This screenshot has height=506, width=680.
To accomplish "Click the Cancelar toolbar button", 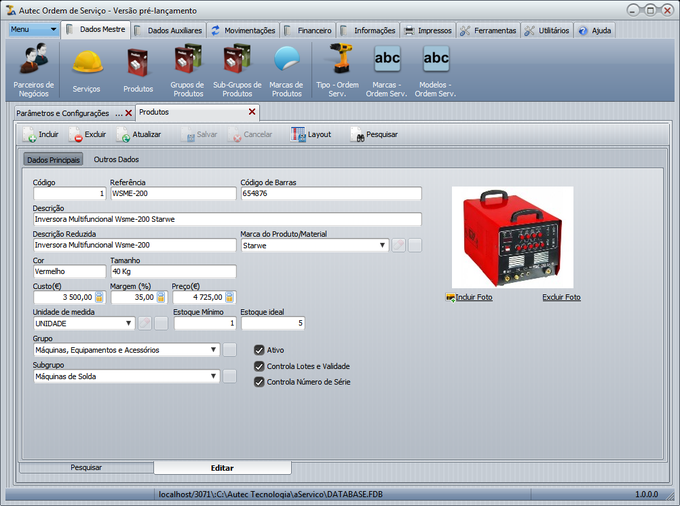I will pos(250,134).
